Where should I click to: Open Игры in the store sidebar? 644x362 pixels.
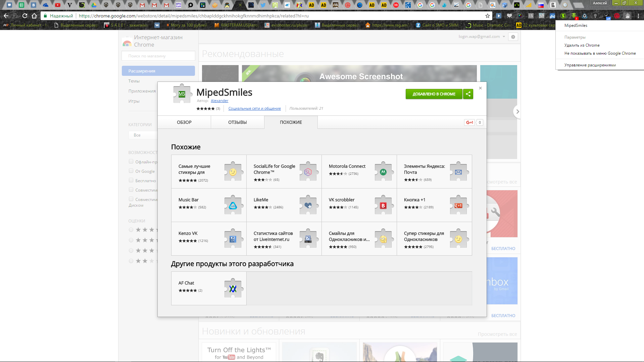[x=134, y=101]
